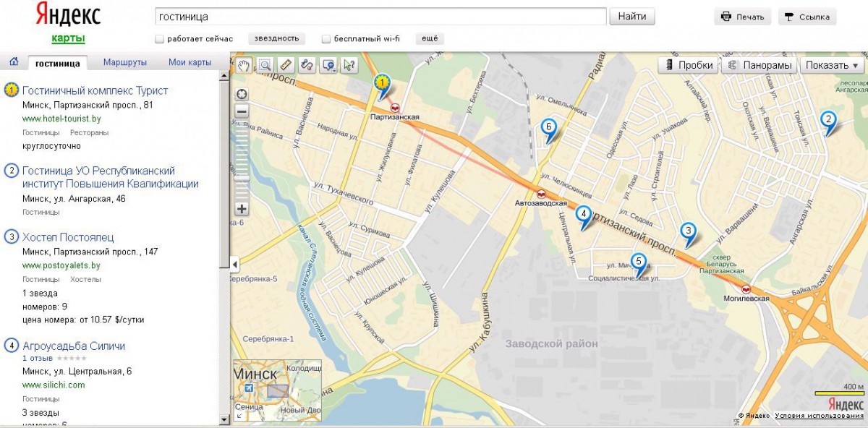
Task: Click the 'Минск, Партизанский просп., 147' address text
Action: pyautogui.click(x=90, y=252)
